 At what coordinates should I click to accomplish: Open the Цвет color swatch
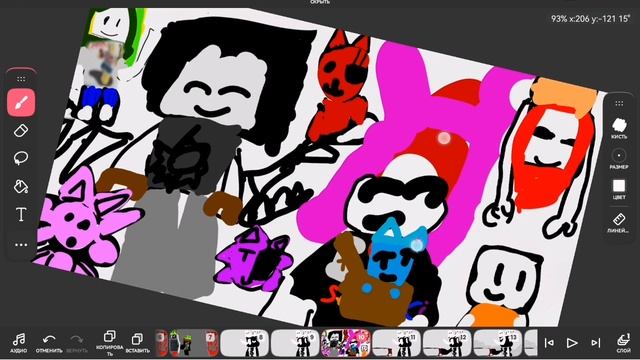tap(619, 189)
